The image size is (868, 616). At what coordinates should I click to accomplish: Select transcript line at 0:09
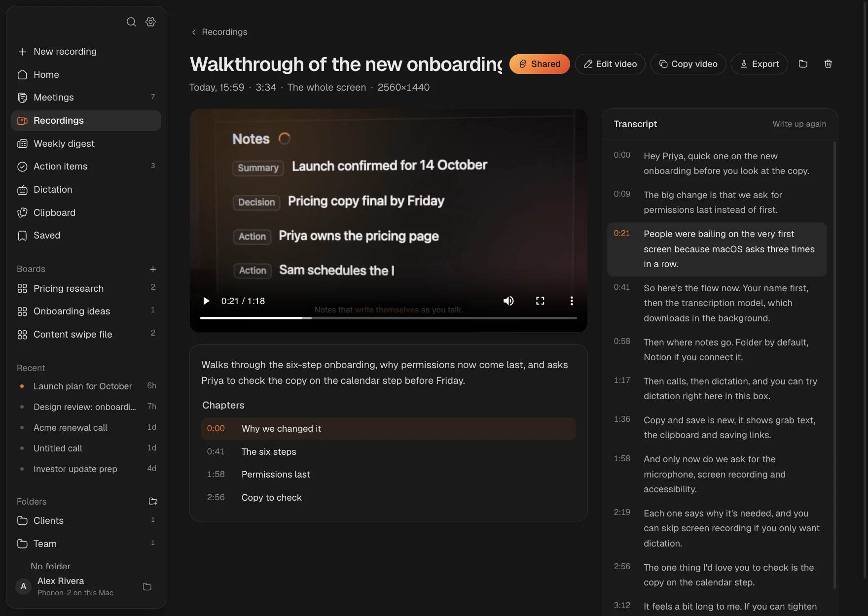pos(717,203)
